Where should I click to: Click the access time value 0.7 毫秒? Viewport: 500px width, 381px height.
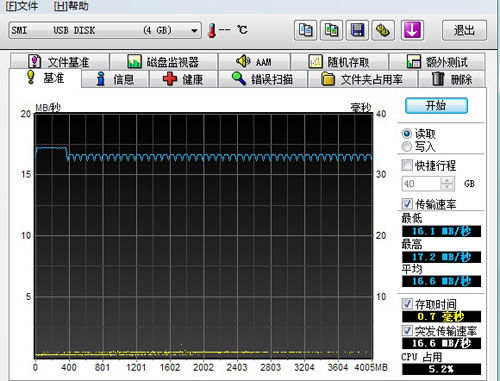point(441,316)
